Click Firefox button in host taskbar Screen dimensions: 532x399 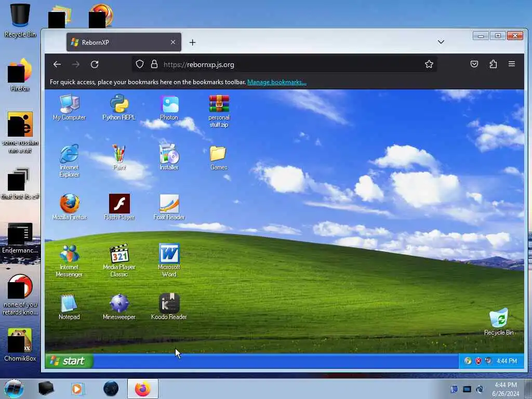pyautogui.click(x=143, y=389)
